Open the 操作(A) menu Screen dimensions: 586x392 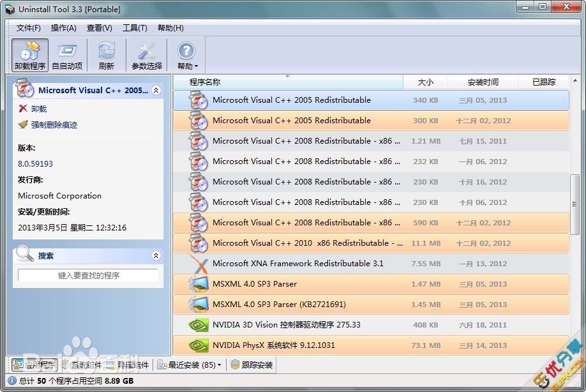point(64,28)
